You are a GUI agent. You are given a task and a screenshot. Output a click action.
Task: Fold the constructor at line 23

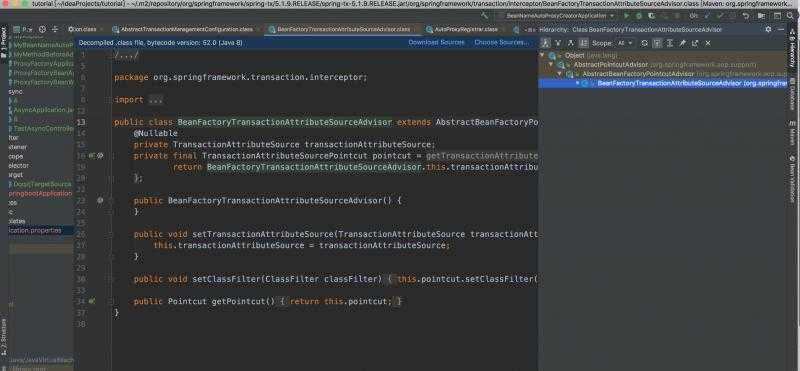click(x=111, y=201)
